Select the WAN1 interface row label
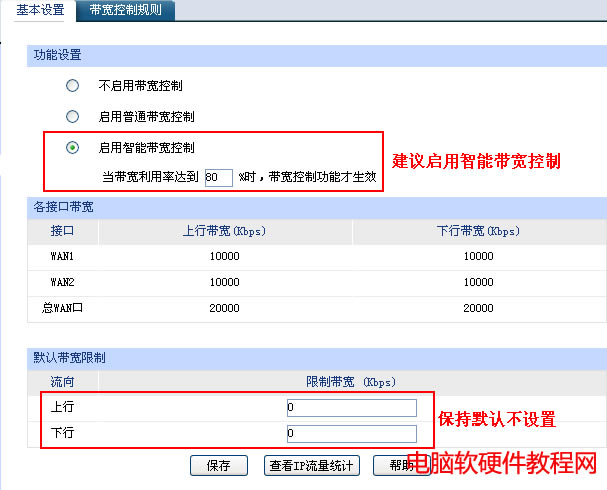The image size is (607, 490). pos(63,256)
